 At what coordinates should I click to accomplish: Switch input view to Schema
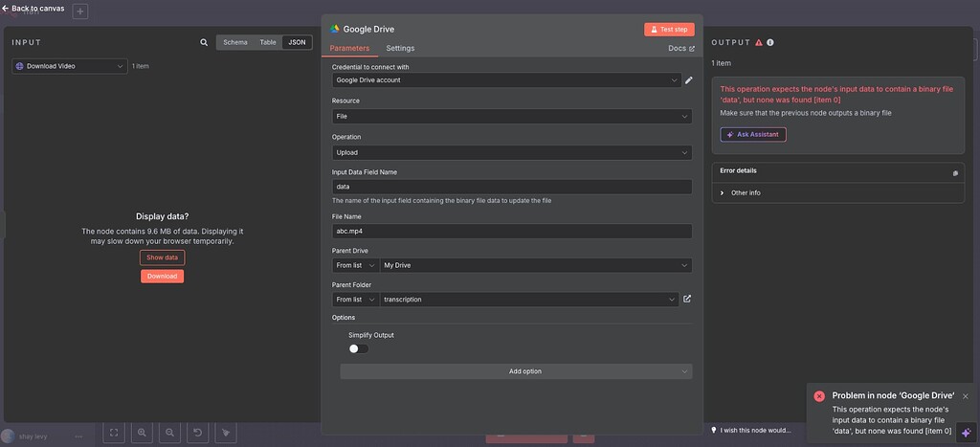tap(234, 42)
